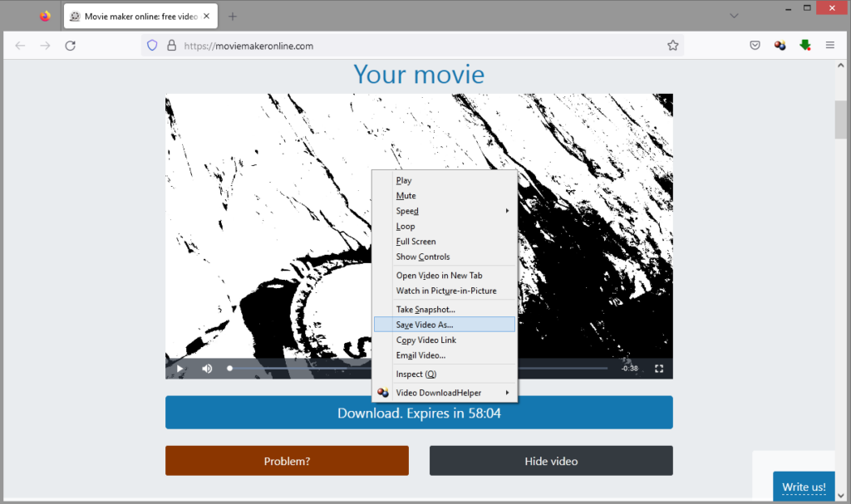
Task: Open the Pocket save icon
Action: [x=755, y=46]
